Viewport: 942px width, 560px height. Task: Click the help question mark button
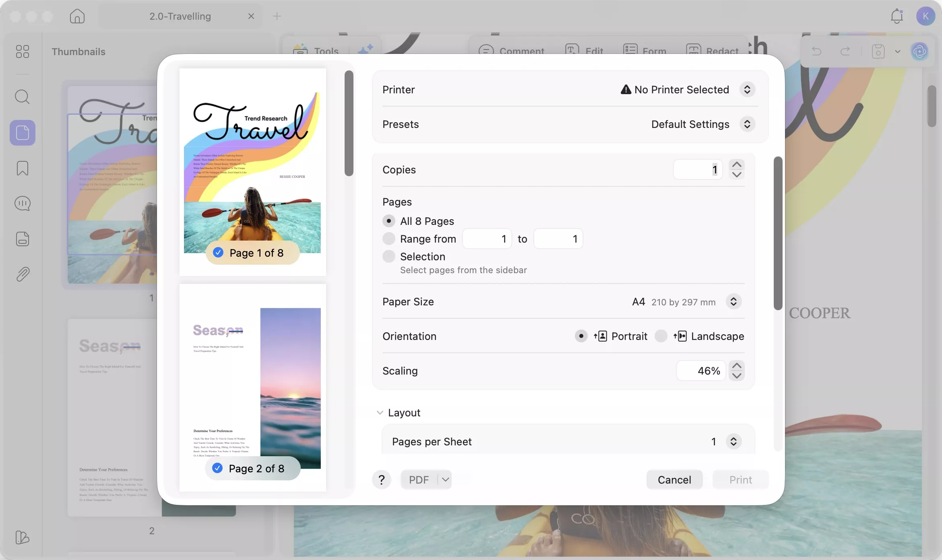(381, 480)
